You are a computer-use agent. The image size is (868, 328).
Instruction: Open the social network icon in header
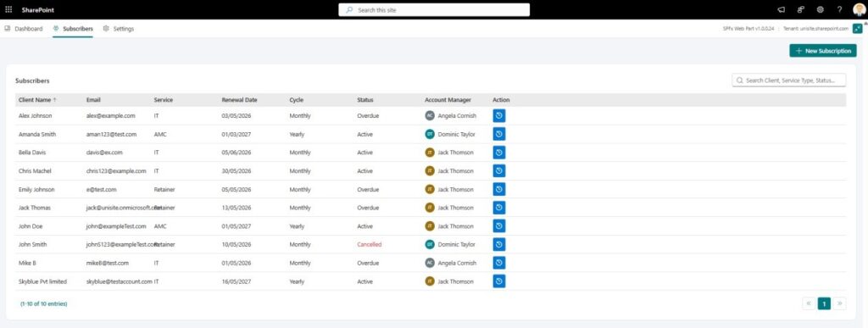[800, 10]
